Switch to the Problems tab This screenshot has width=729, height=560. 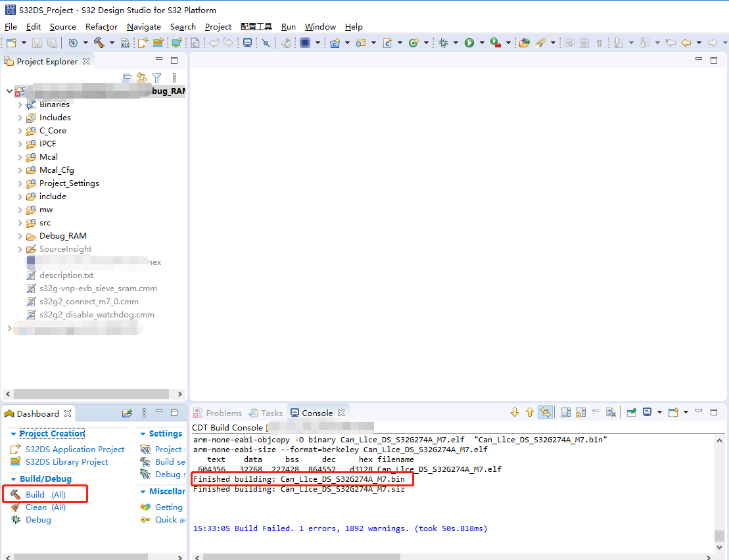pos(223,413)
